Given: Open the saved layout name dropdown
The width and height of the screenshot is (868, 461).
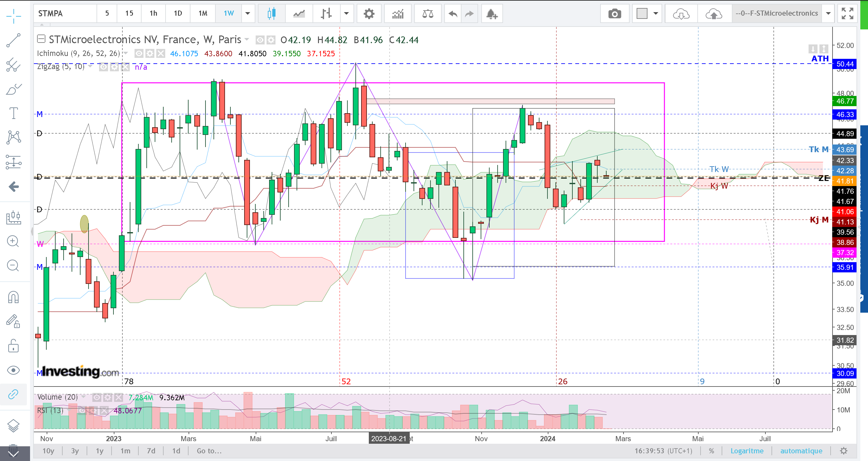Looking at the screenshot, I should click(828, 13).
